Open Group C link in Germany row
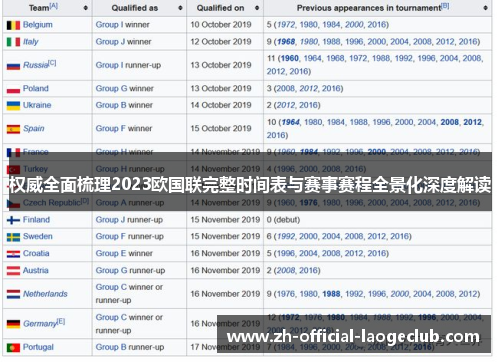500x362 pixels. [x=111, y=317]
